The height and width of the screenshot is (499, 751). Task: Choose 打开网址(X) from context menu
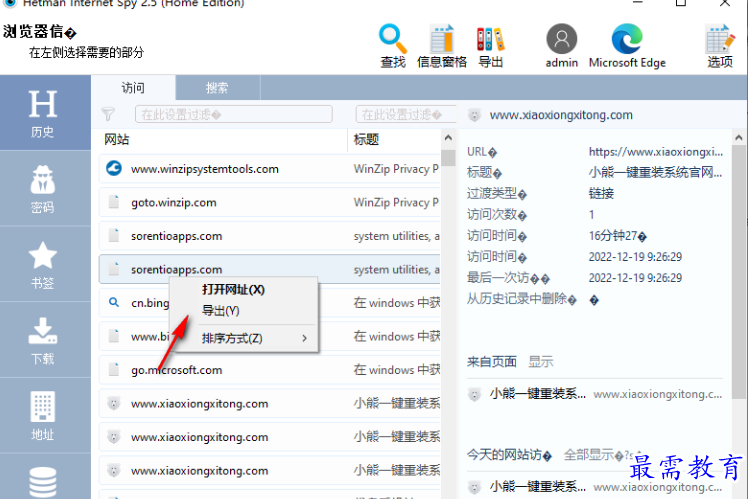[x=233, y=290]
